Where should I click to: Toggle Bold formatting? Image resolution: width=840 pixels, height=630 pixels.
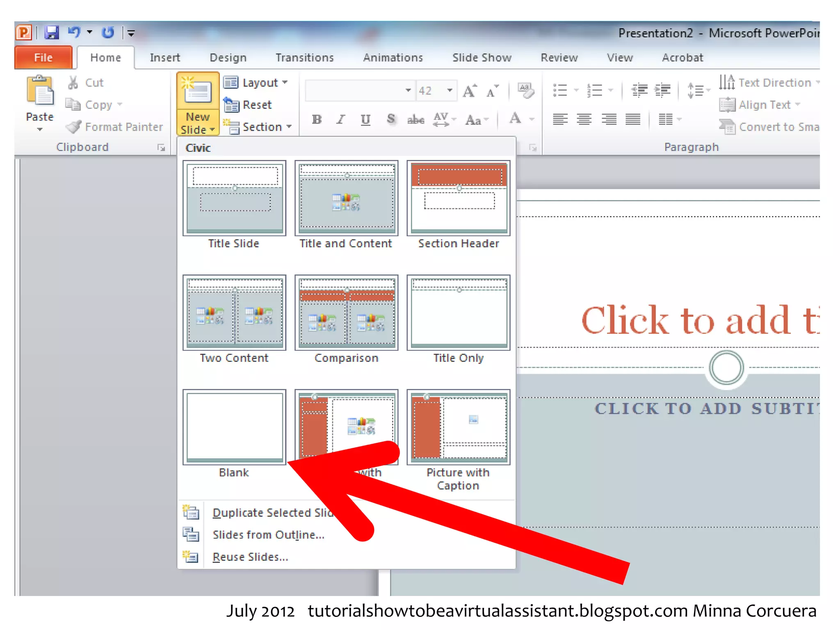[316, 119]
